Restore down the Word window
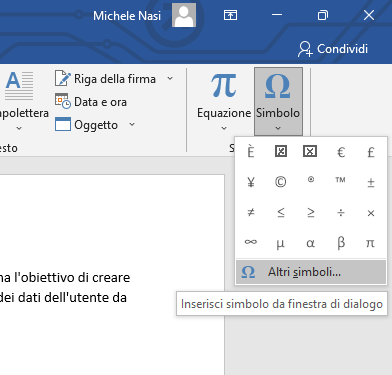The height and width of the screenshot is (375, 392). tap(323, 15)
